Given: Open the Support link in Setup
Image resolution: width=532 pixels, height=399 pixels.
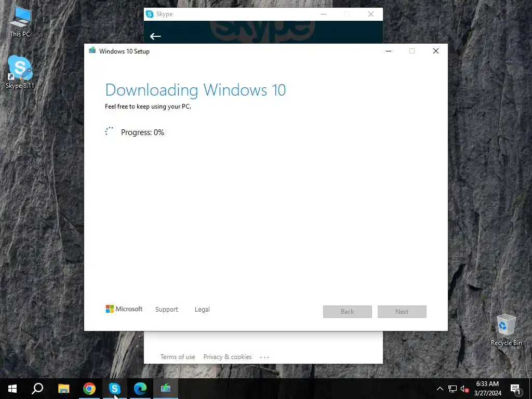Looking at the screenshot, I should click(167, 310).
